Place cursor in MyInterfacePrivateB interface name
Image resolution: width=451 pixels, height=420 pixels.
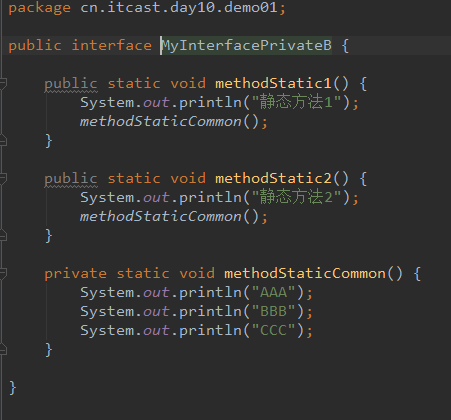click(247, 45)
